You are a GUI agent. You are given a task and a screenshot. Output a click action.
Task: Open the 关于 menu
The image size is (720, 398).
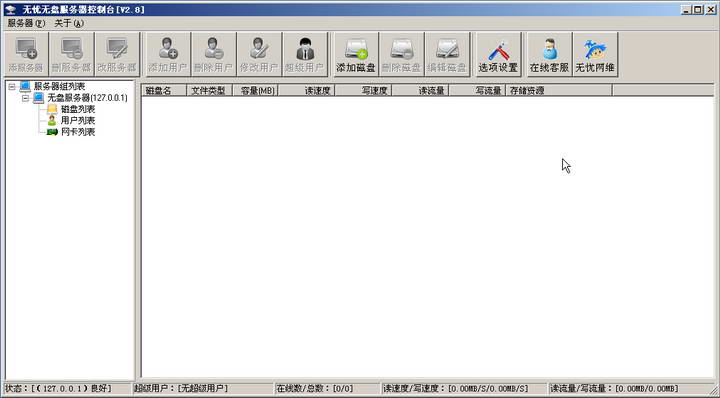69,23
